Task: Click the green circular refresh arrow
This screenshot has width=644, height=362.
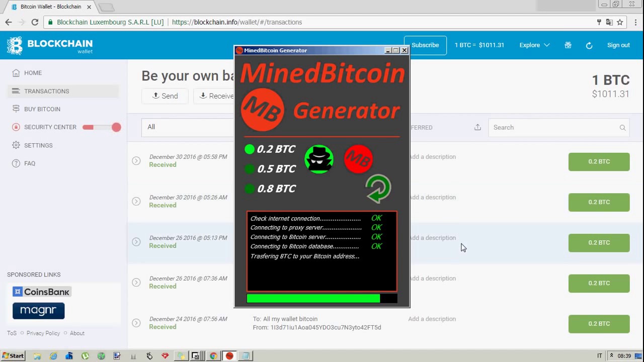Action: (378, 189)
